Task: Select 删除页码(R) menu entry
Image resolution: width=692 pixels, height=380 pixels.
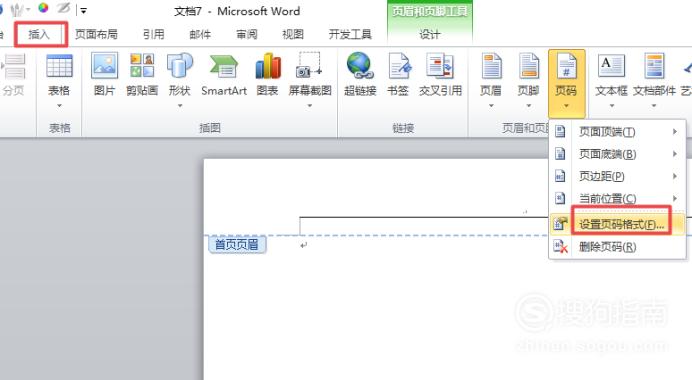Action: point(617,247)
